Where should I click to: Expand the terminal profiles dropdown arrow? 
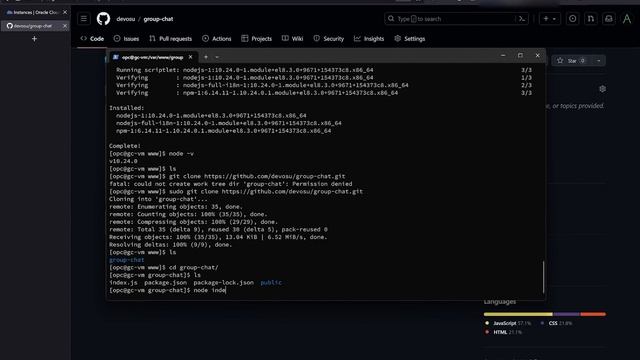tap(217, 57)
